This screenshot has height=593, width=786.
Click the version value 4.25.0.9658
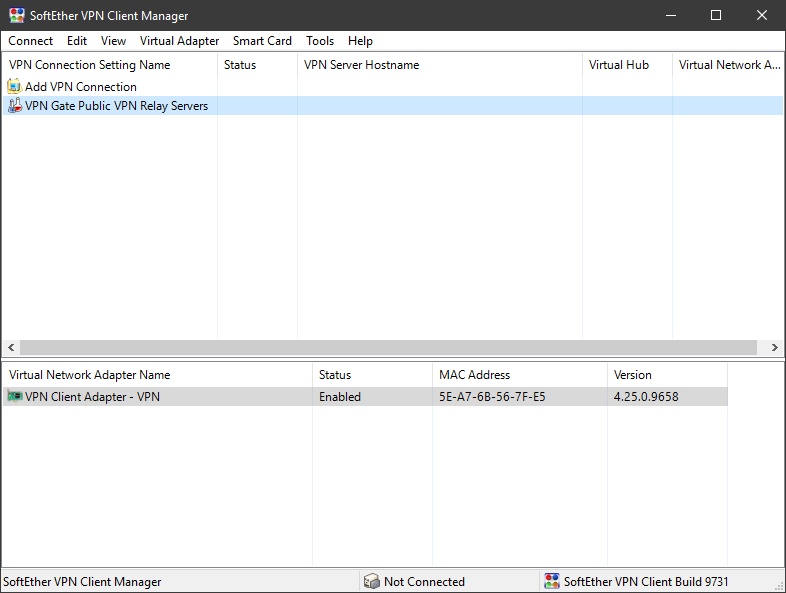coord(646,397)
